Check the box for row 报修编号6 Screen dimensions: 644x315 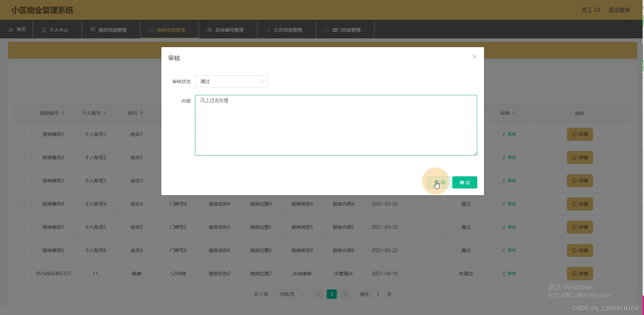[23, 250]
